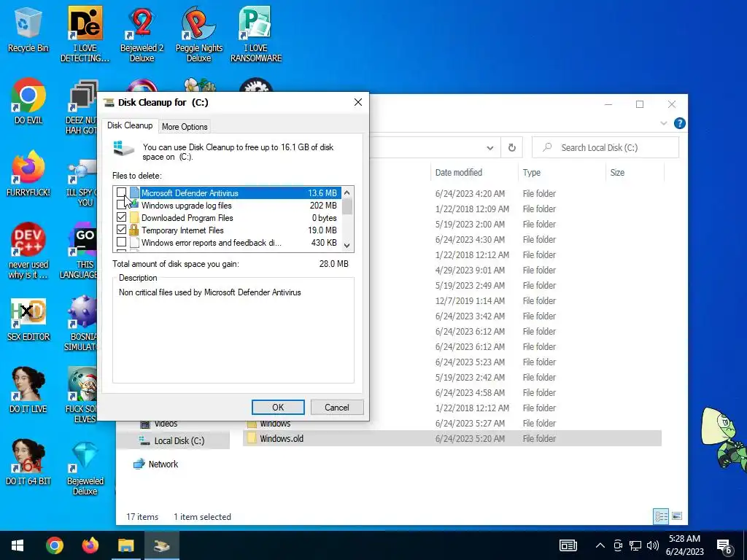Click the Windows Start button

18,545
